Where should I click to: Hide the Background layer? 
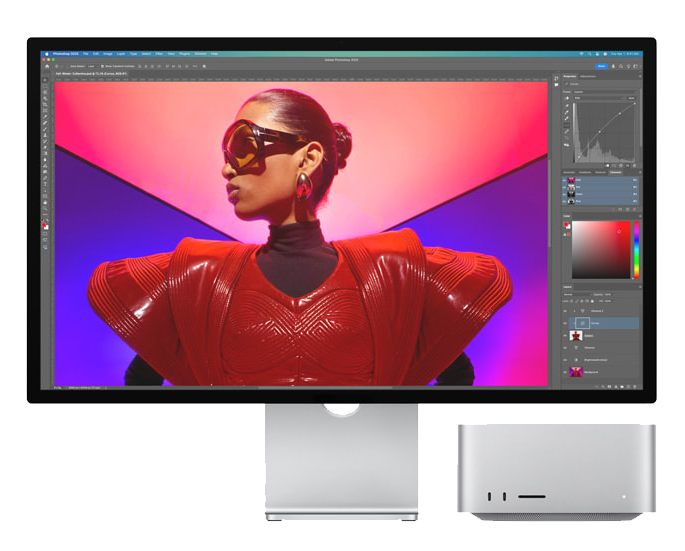[x=566, y=372]
